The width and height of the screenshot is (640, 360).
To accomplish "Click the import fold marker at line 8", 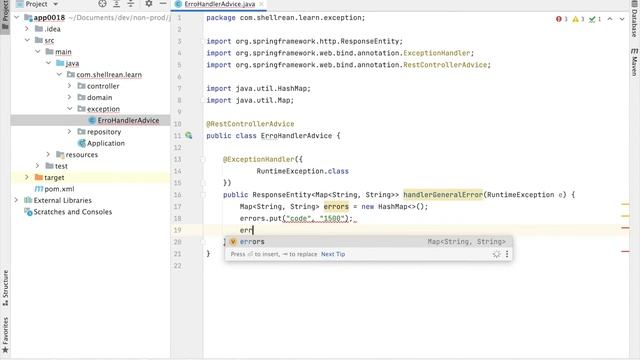I will [x=203, y=100].
